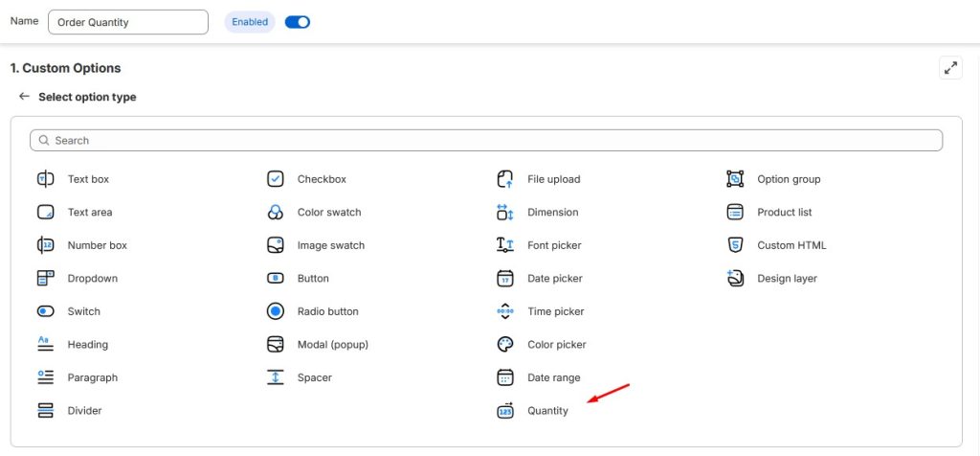Select the Number box icon
This screenshot has height=456, width=980.
(45, 245)
